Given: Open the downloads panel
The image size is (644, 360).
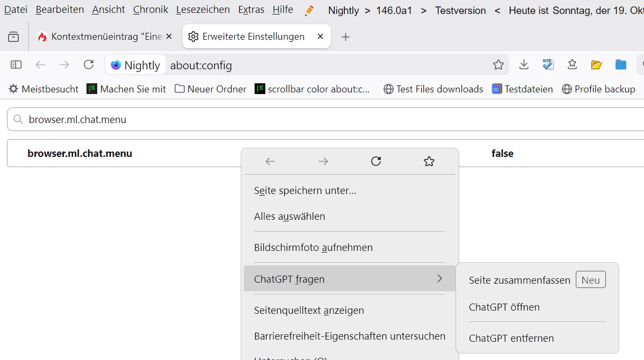Looking at the screenshot, I should pos(524,65).
